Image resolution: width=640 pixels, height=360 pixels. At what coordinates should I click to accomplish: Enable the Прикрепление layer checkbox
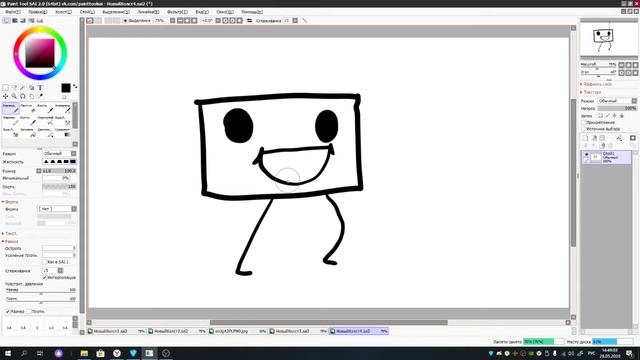click(584, 122)
